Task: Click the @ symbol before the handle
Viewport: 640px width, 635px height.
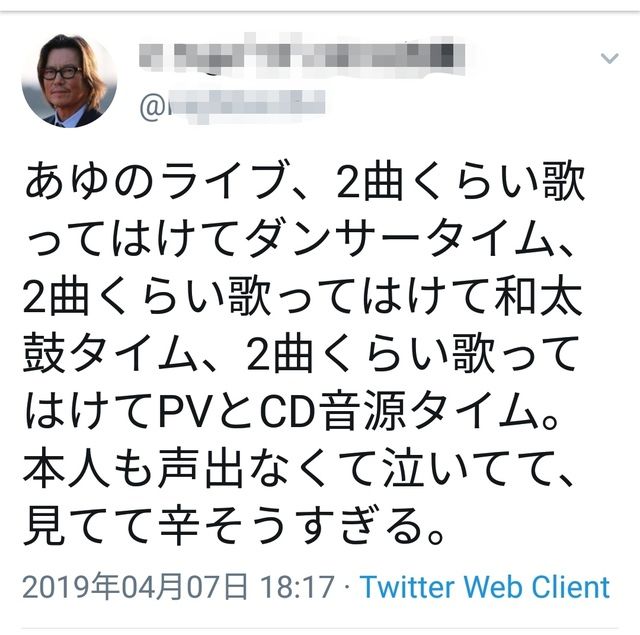Action: click(x=152, y=107)
